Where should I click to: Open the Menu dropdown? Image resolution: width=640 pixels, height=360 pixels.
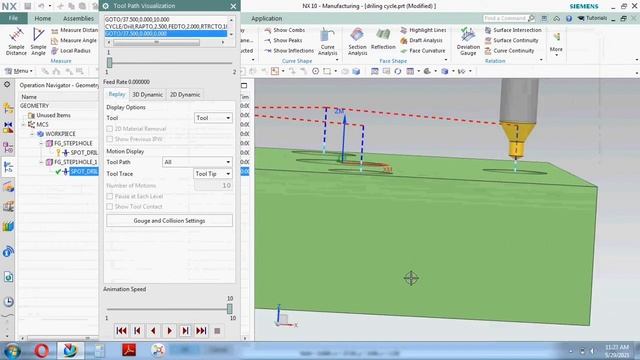18,71
